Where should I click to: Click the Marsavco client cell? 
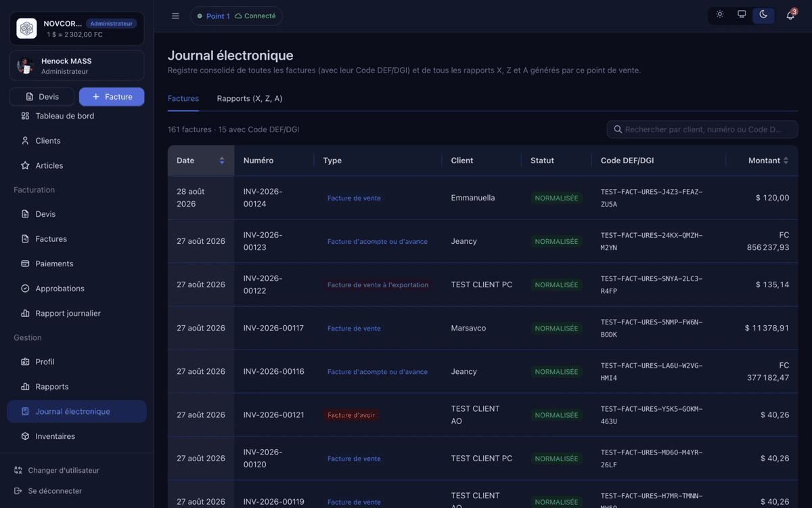[468, 329]
